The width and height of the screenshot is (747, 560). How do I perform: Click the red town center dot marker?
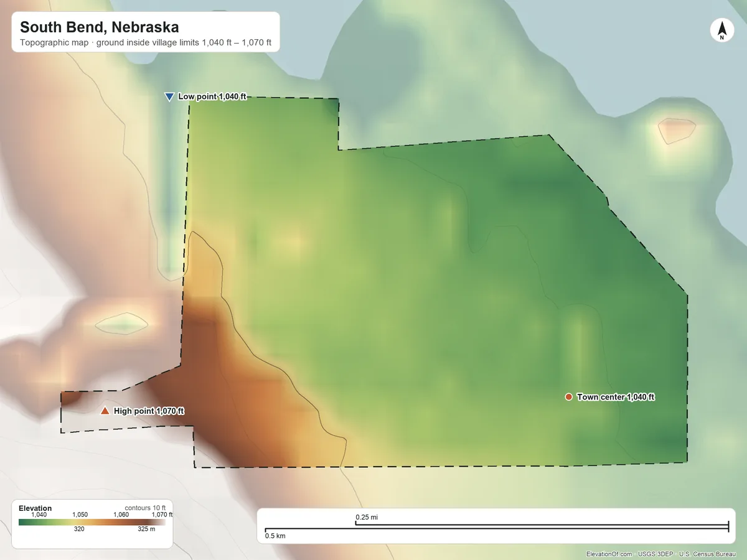568,397
